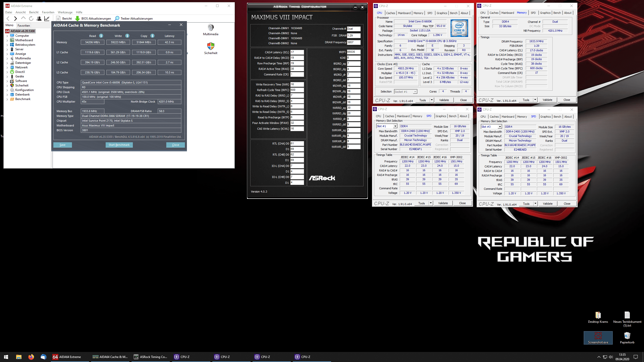Open the Werkzeuge menu
Viewport: 644px width, 362px height.
(x=65, y=12)
